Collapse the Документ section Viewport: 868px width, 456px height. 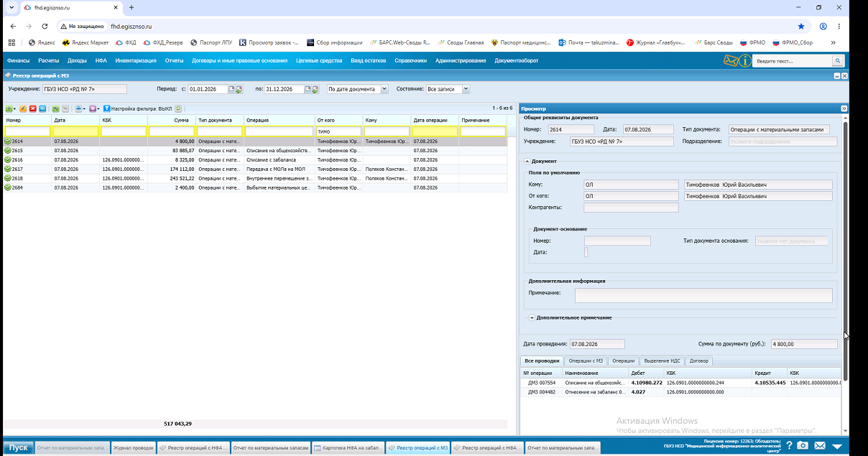[527, 162]
